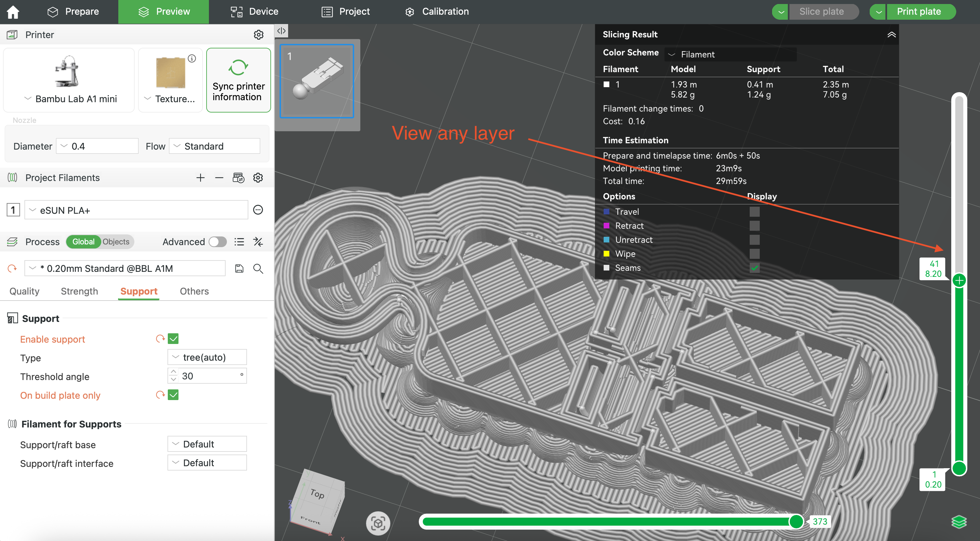Click the horizontal move slider handle
The height and width of the screenshot is (541, 980).
[795, 522]
